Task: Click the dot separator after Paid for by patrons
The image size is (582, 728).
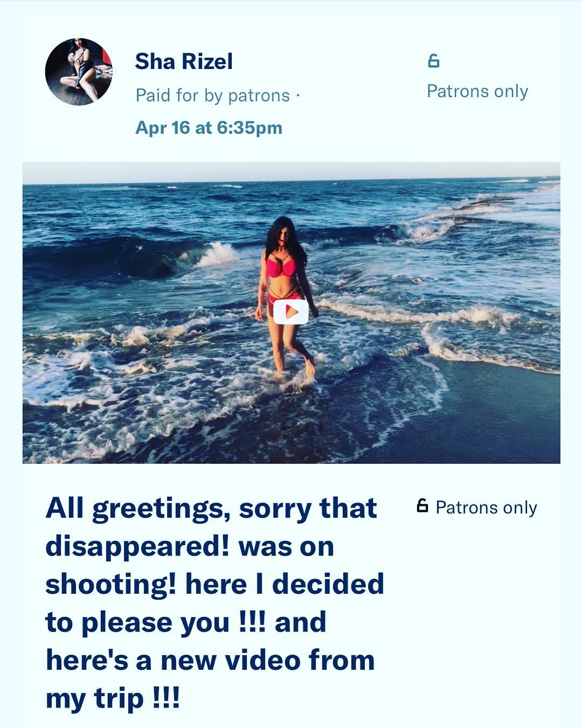Action: 297,96
